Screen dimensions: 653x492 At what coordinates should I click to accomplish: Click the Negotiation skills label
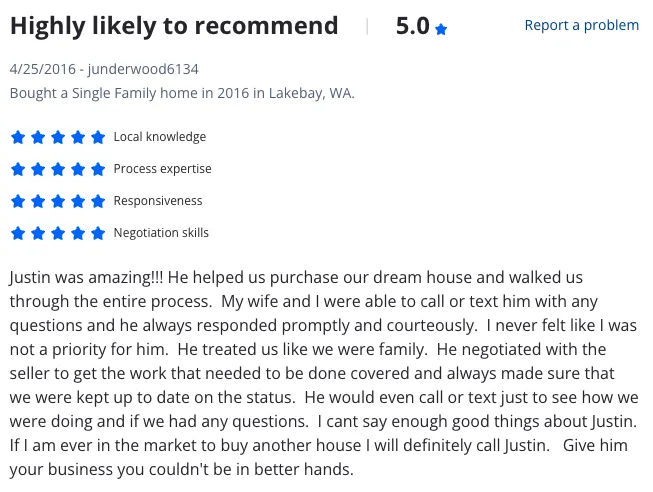pyautogui.click(x=161, y=232)
